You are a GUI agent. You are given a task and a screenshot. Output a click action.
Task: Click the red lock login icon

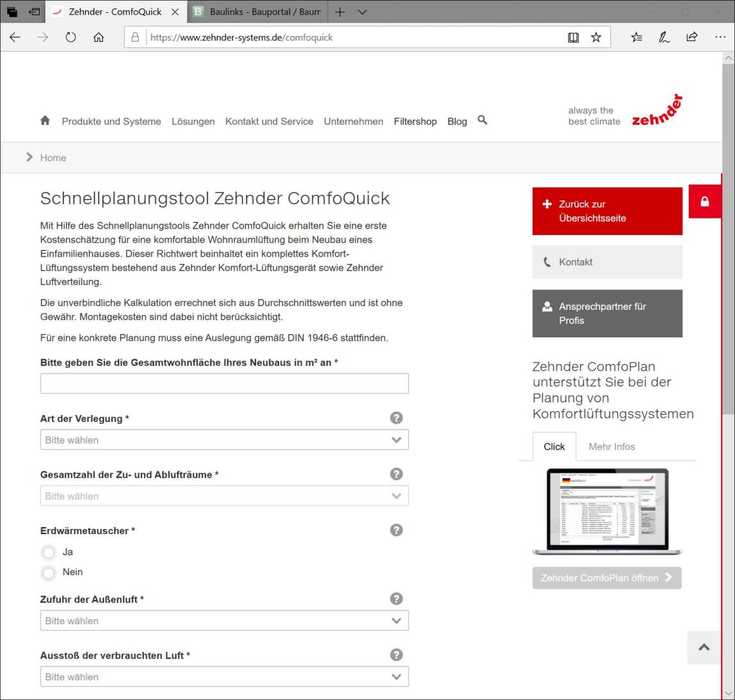(x=704, y=202)
